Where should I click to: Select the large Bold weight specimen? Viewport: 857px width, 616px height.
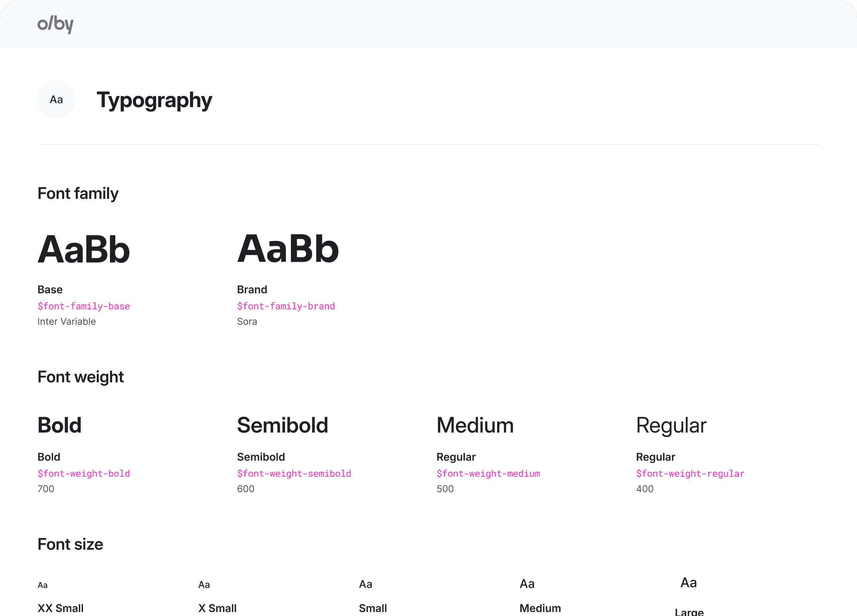pyautogui.click(x=59, y=425)
